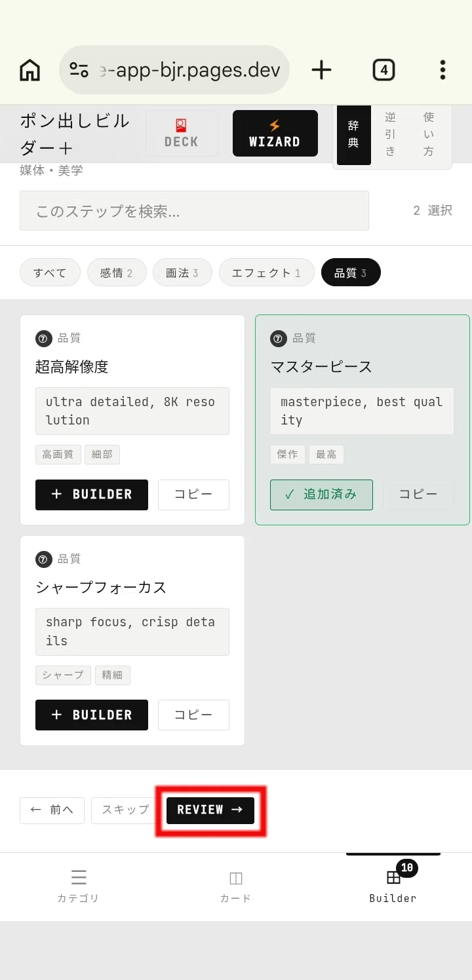The width and height of the screenshot is (472, 980).
Task: Copy the 超高解像度 prompt with コピー
Action: point(193,495)
